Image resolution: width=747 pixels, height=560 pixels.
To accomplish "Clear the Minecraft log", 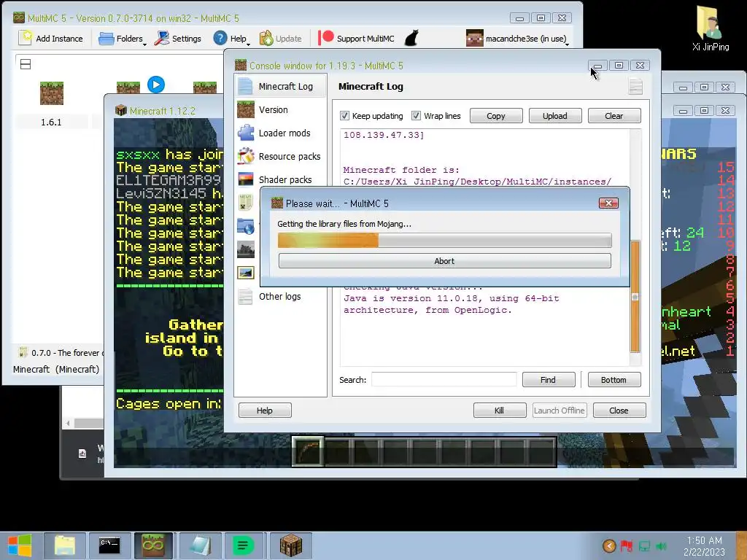I will 614,116.
